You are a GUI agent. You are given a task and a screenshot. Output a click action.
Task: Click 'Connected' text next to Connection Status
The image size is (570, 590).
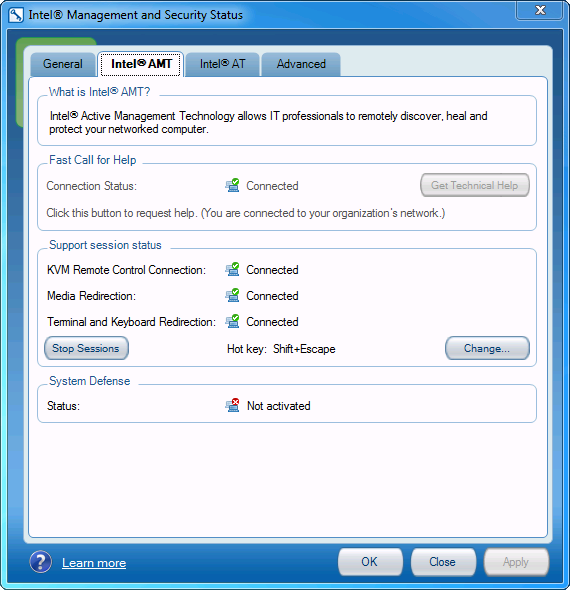272,186
